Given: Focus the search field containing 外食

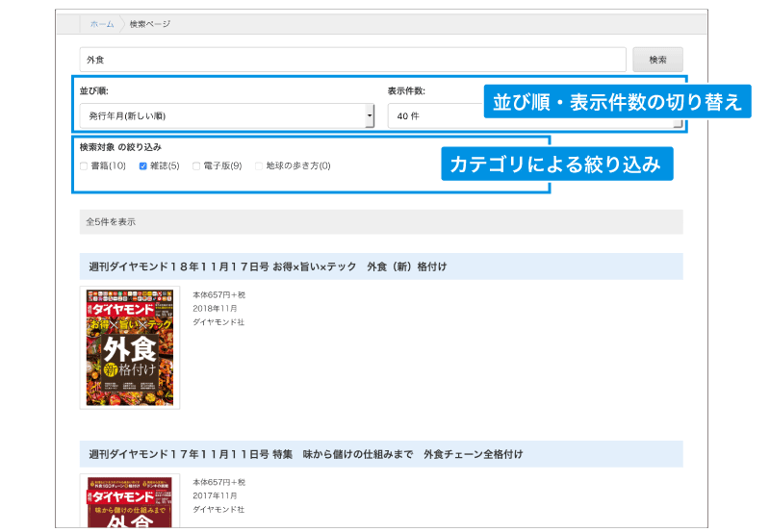Looking at the screenshot, I should 352,60.
